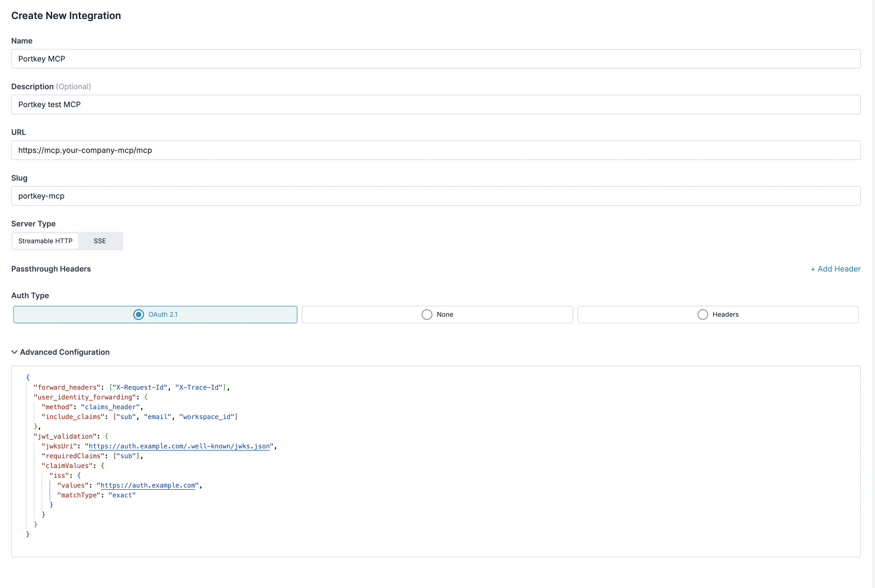Click the Headers radio circle icon
The height and width of the screenshot is (588, 875).
click(x=703, y=314)
